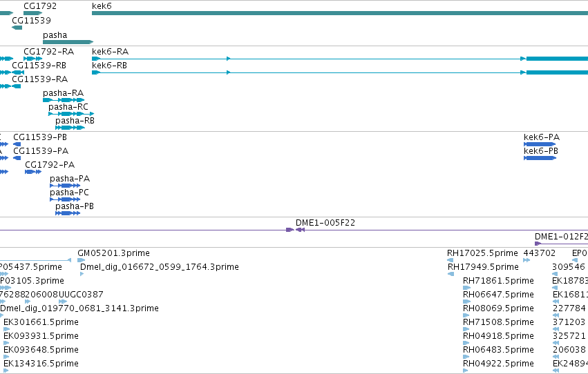Select protein CG11539-PB
588x374 pixels.
(x=17, y=144)
